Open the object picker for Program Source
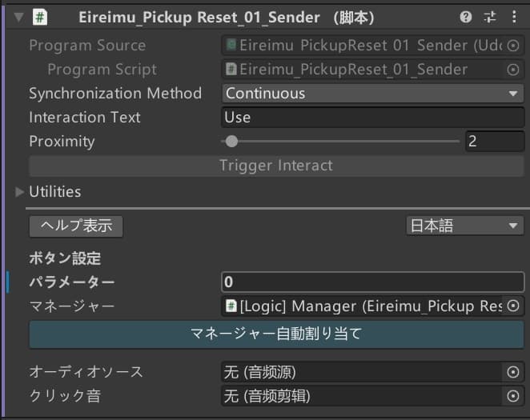The image size is (530, 420). tap(513, 46)
